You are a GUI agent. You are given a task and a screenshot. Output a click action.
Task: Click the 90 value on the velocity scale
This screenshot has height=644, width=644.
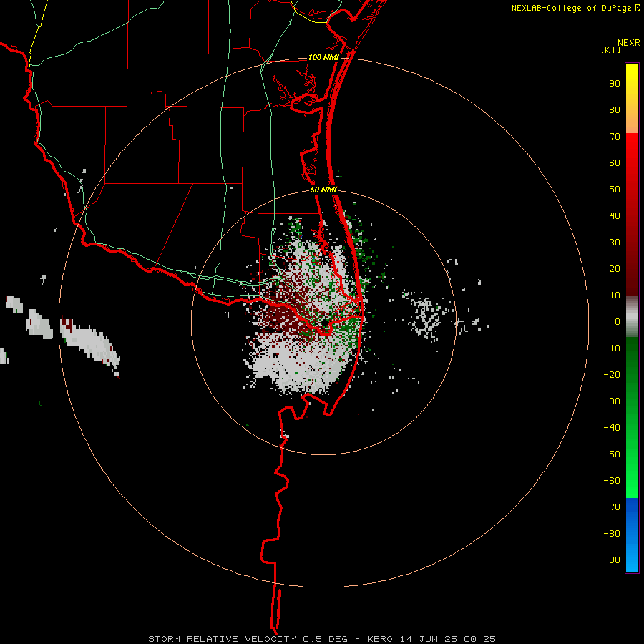click(x=615, y=84)
